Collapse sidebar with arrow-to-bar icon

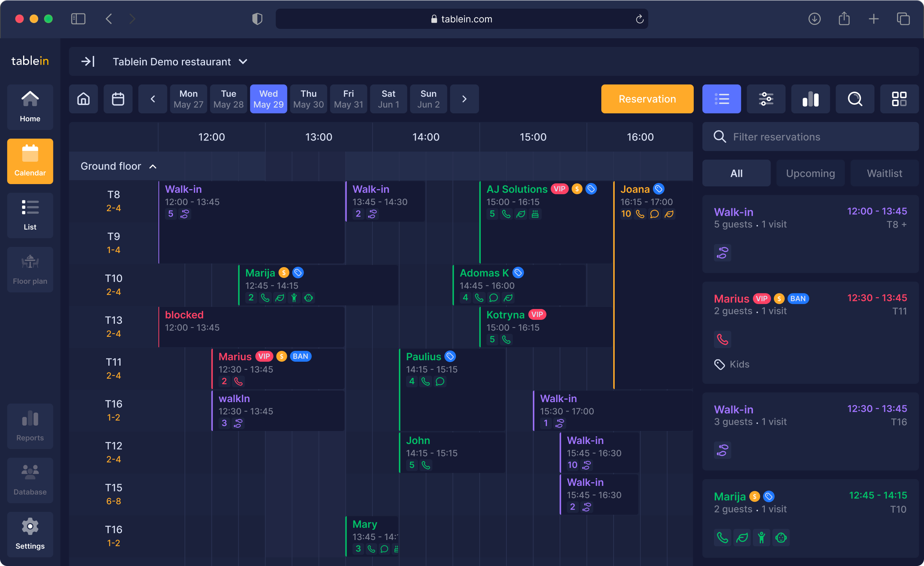coord(88,61)
